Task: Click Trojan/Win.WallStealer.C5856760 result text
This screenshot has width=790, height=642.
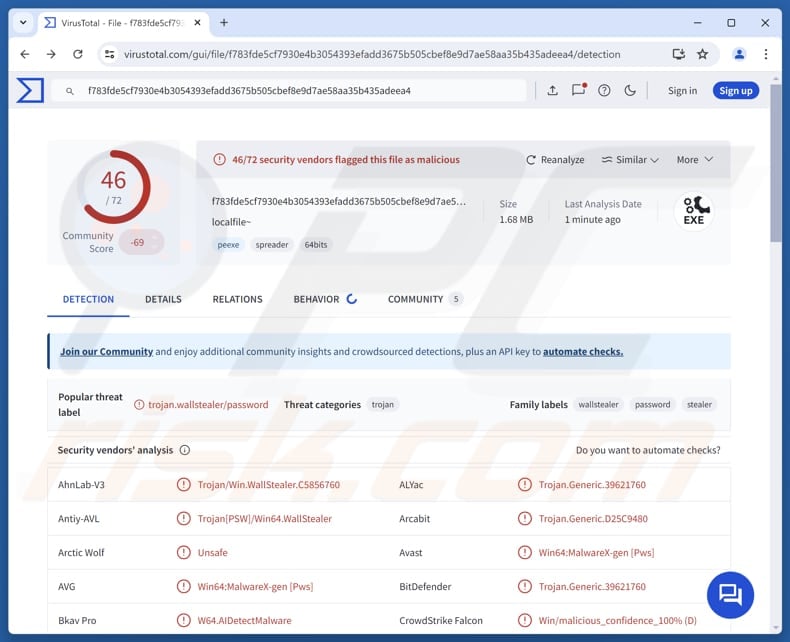Action: (x=269, y=485)
